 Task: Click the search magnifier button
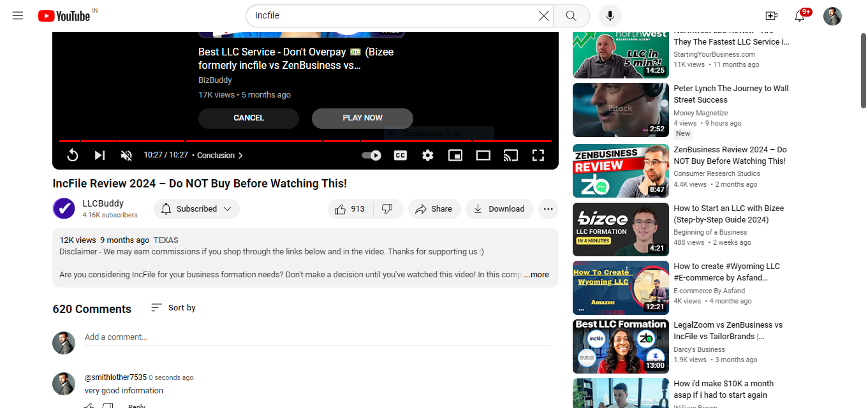[571, 16]
